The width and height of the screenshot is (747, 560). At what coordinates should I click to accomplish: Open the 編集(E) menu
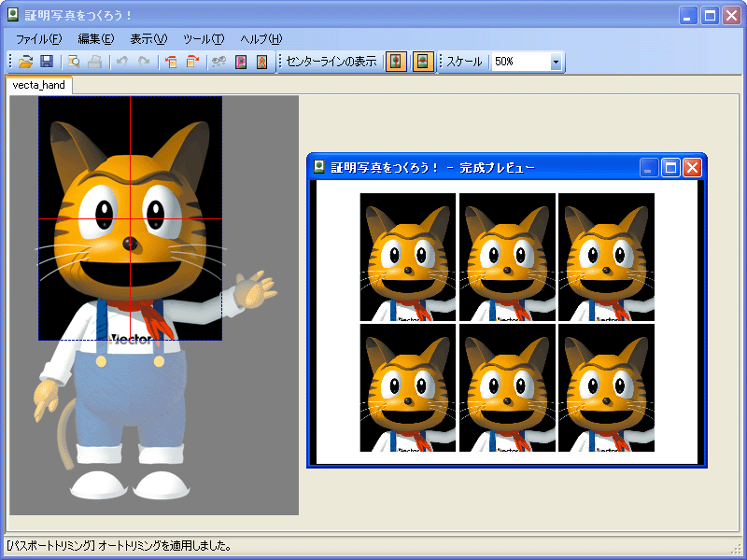pos(96,39)
